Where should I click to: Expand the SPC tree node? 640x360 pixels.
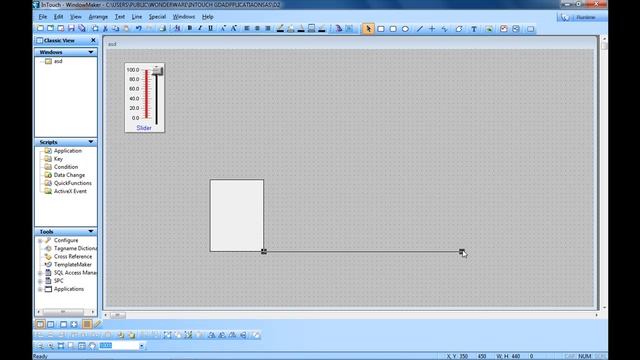click(x=40, y=281)
